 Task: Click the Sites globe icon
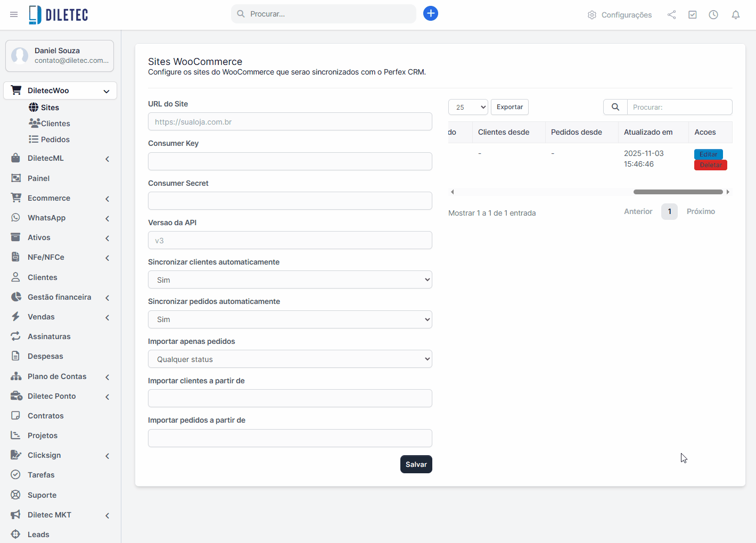(x=34, y=108)
